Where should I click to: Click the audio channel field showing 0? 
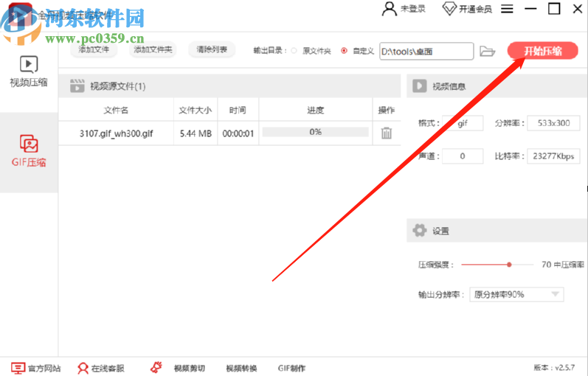pyautogui.click(x=463, y=156)
